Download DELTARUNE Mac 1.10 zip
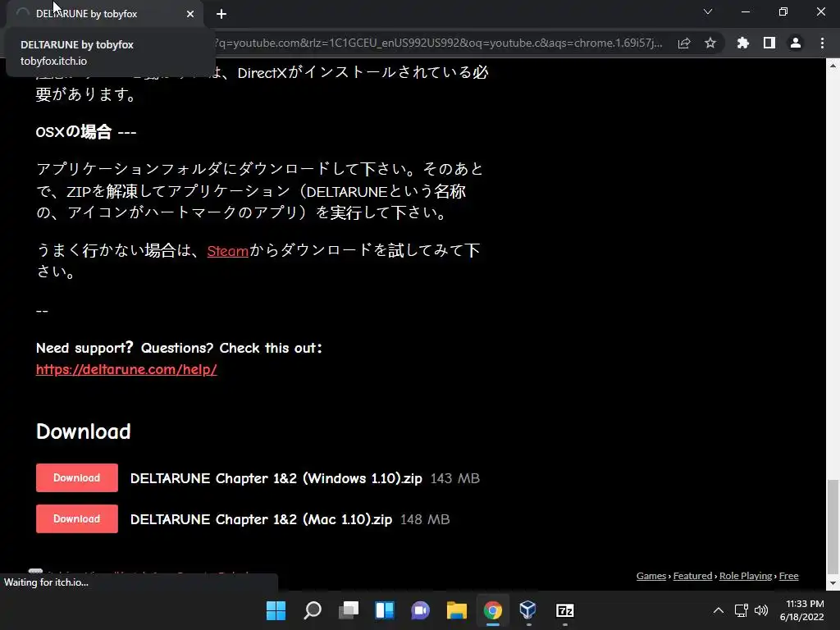Image resolution: width=840 pixels, height=630 pixels. click(76, 518)
